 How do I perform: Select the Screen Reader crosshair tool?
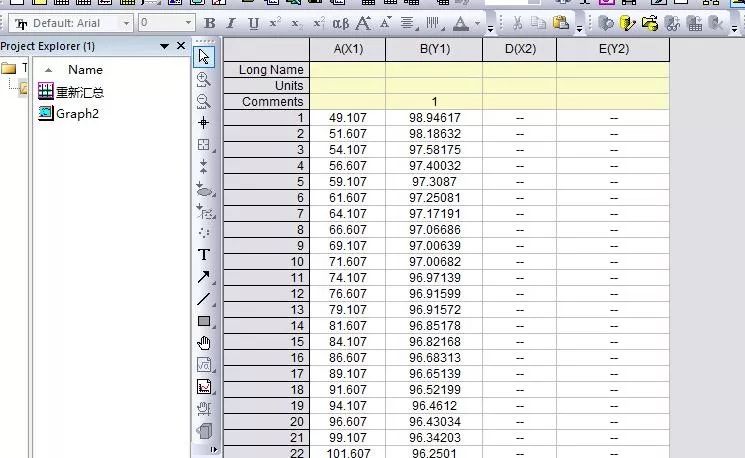(204, 123)
